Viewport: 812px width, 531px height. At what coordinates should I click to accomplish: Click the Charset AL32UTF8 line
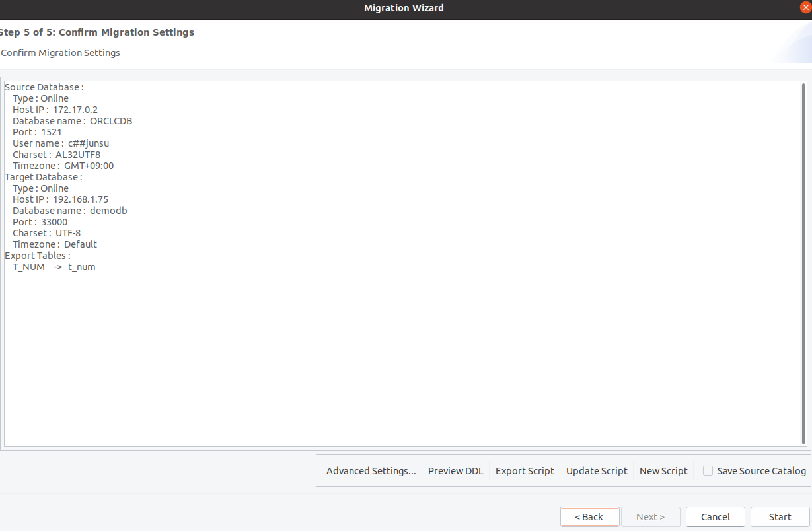pyautogui.click(x=56, y=155)
